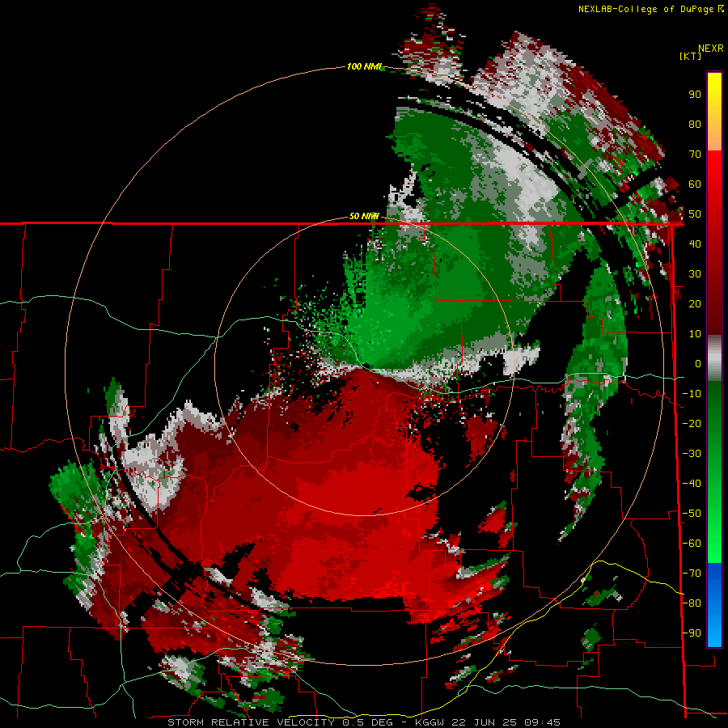
Task: Click the -70 value on the velocity scale
Action: (x=692, y=574)
